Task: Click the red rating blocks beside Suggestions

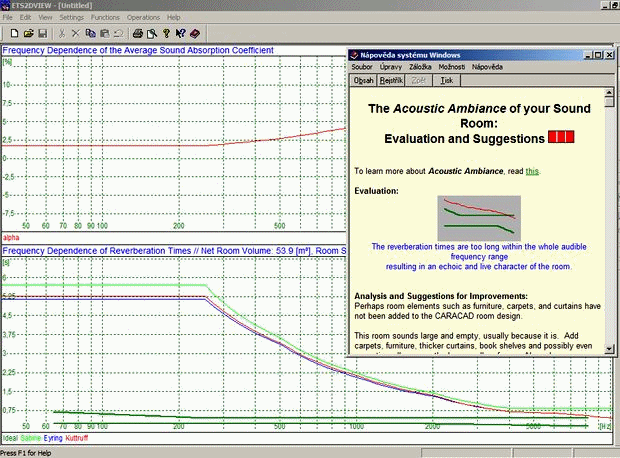Action: [x=561, y=137]
